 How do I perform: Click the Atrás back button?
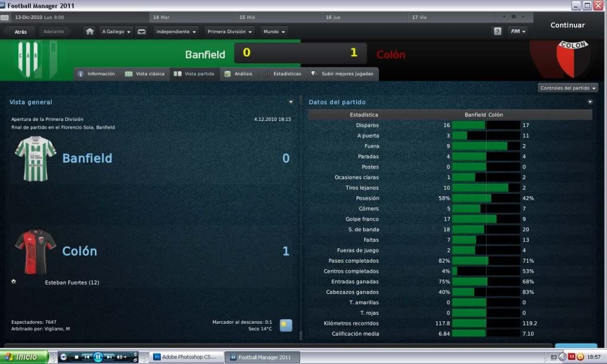click(x=21, y=32)
